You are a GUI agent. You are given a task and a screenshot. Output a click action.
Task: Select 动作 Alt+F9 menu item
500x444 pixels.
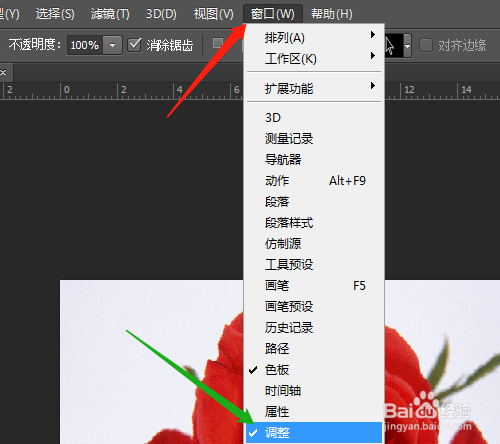314,181
